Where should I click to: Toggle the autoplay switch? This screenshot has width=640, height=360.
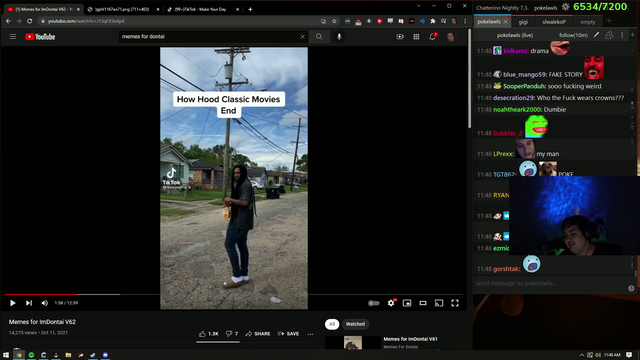[374, 303]
